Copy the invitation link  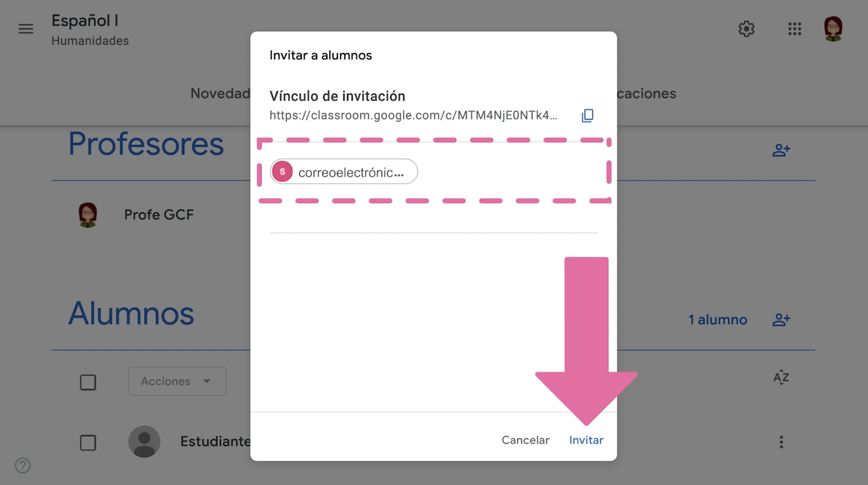click(x=587, y=115)
